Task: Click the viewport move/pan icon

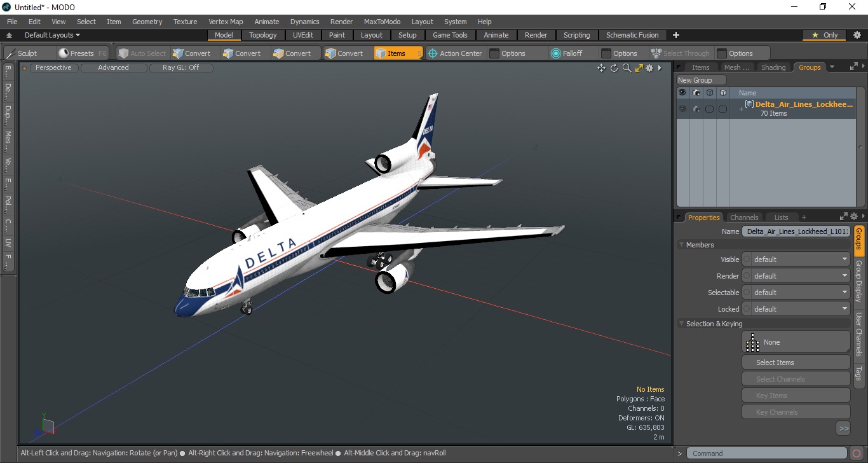Action: [601, 68]
